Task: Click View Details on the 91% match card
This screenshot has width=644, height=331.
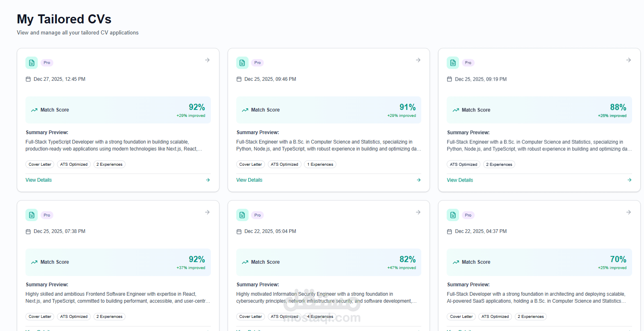Action: [249, 180]
